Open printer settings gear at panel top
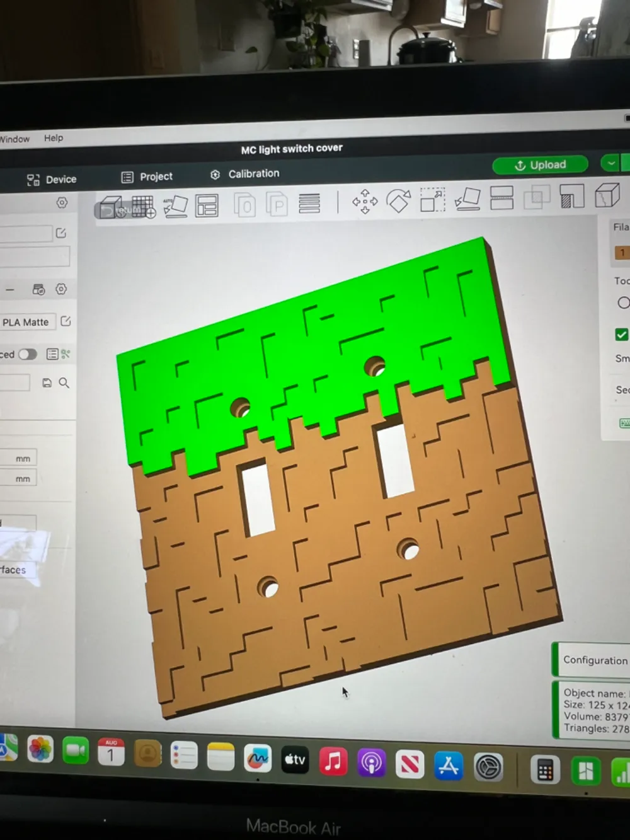630x840 pixels. [x=62, y=203]
